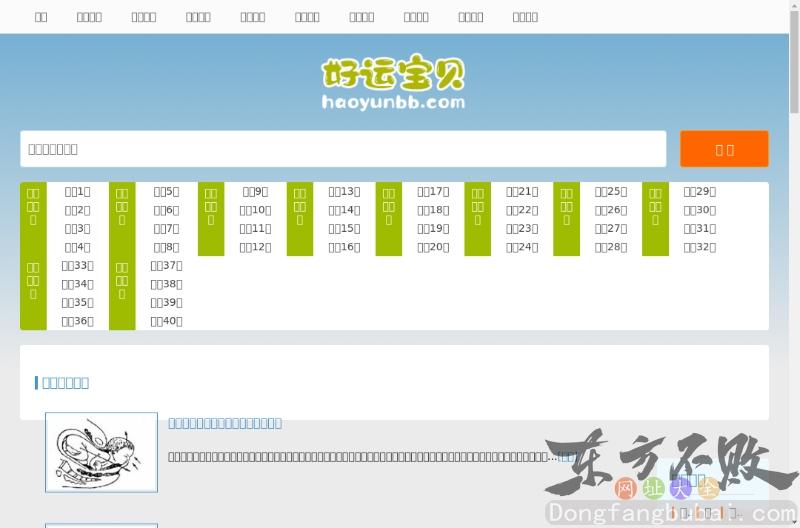Click the week 40 link
The image size is (800, 528).
click(166, 321)
